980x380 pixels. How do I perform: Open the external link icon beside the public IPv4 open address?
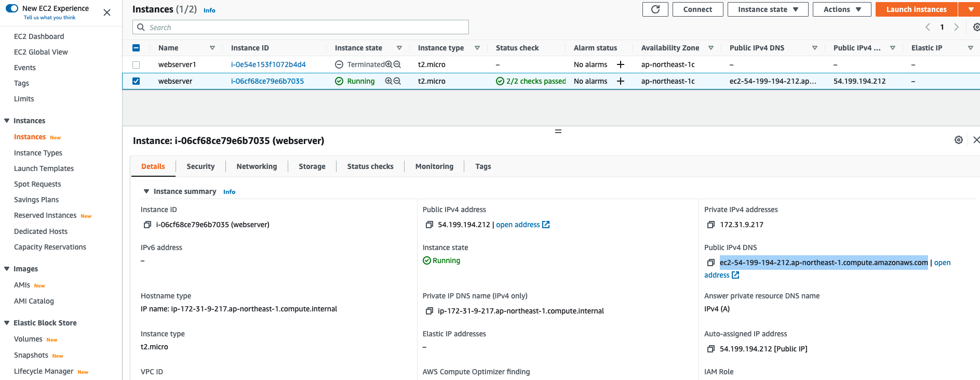pyautogui.click(x=546, y=225)
